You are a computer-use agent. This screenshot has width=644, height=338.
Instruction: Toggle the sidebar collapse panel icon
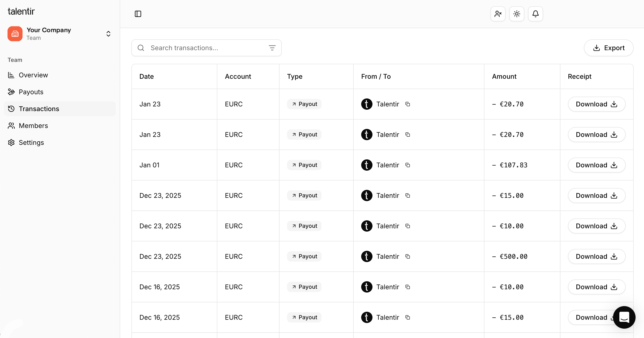coord(138,14)
